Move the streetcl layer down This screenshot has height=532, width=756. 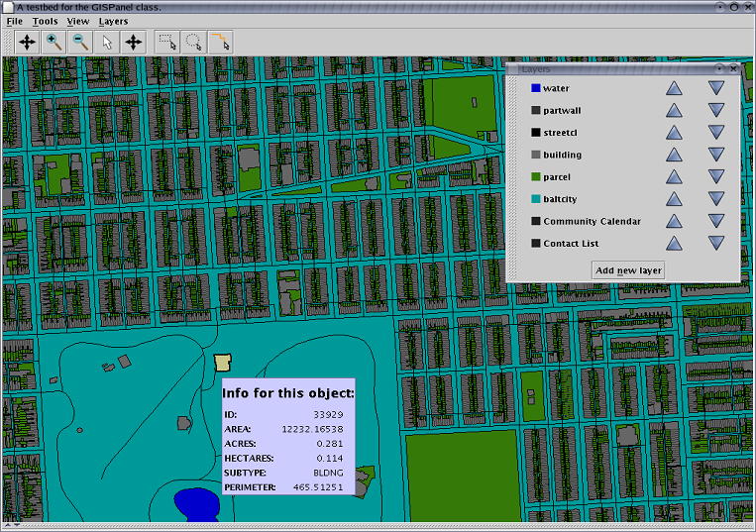pyautogui.click(x=716, y=132)
